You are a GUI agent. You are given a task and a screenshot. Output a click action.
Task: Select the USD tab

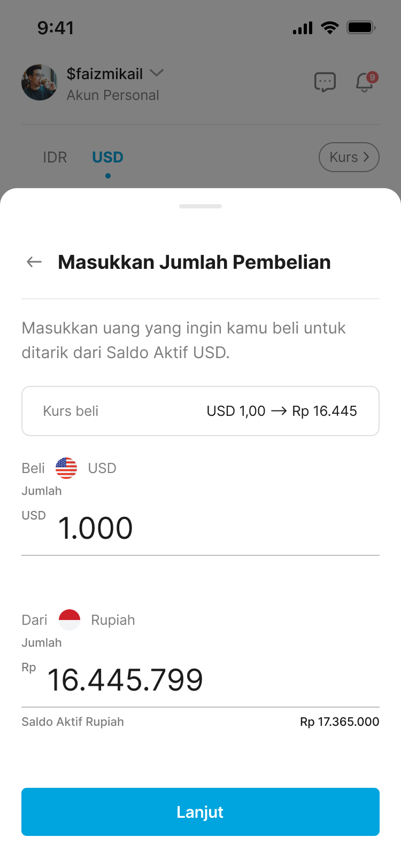pos(107,157)
